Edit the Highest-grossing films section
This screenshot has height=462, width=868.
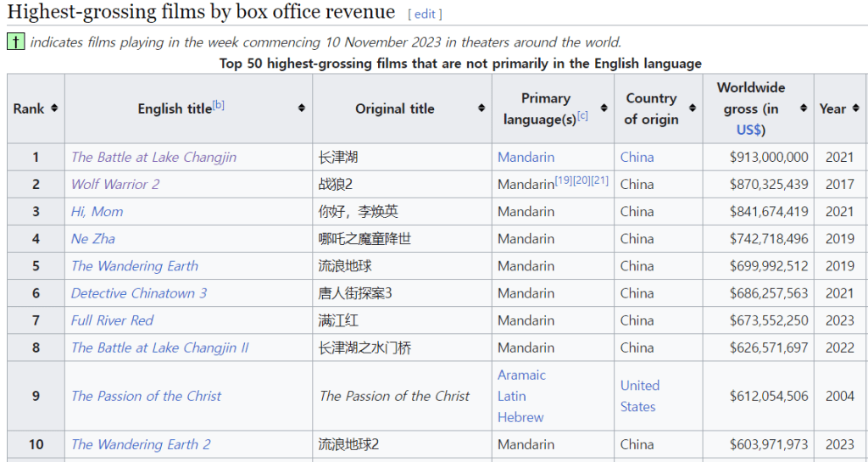point(425,14)
